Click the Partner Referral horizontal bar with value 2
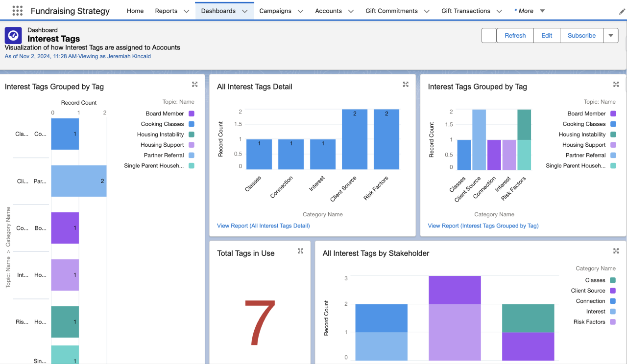 (79, 181)
